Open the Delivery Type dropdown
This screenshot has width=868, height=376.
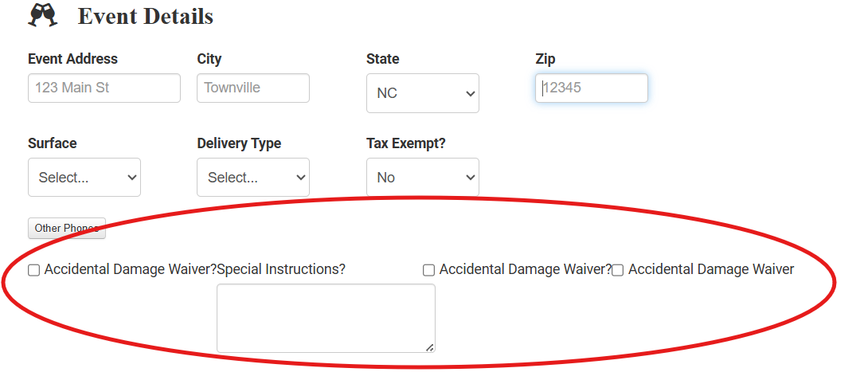click(253, 178)
